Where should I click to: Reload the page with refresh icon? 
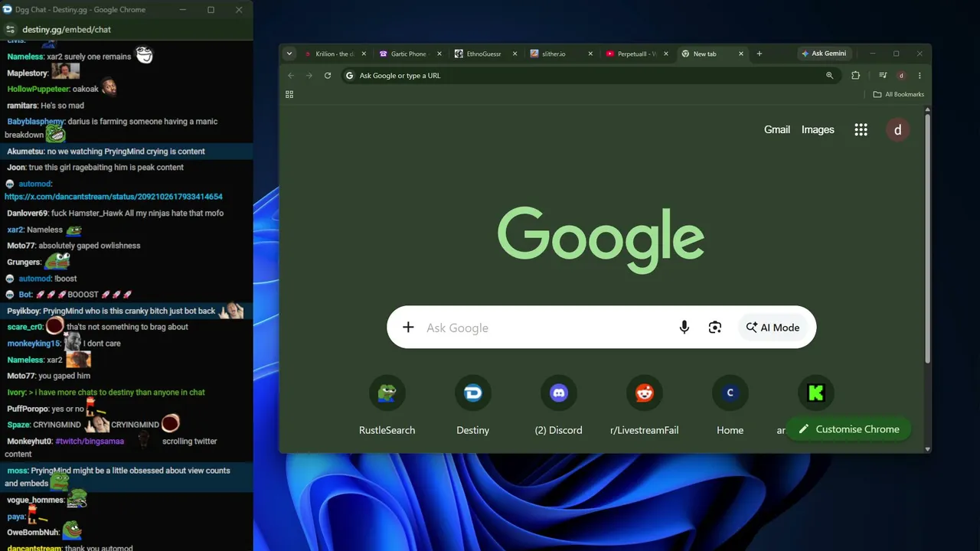tap(328, 76)
